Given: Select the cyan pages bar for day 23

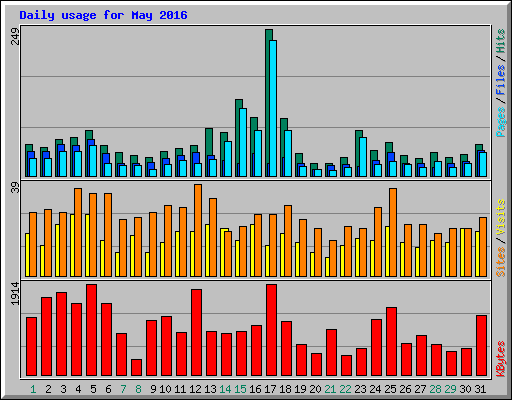Looking at the screenshot, I should 363,157.
